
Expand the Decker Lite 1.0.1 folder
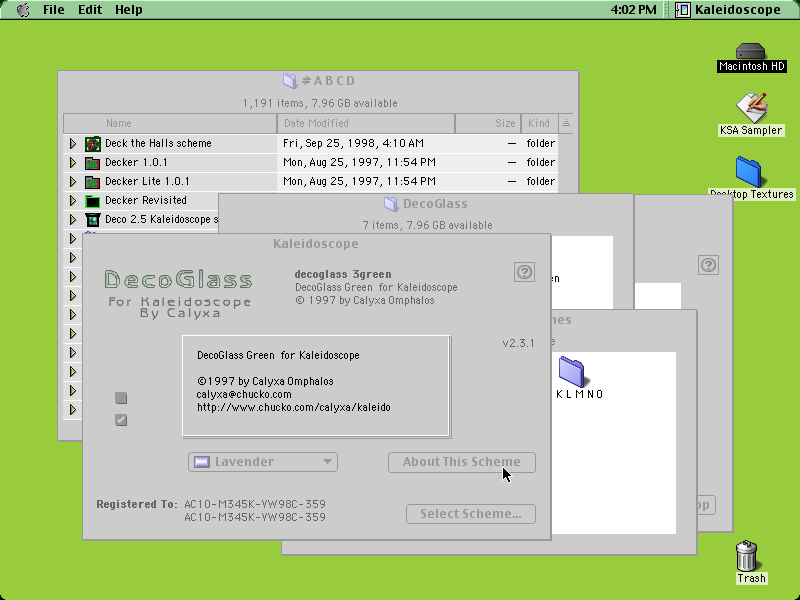pos(73,181)
